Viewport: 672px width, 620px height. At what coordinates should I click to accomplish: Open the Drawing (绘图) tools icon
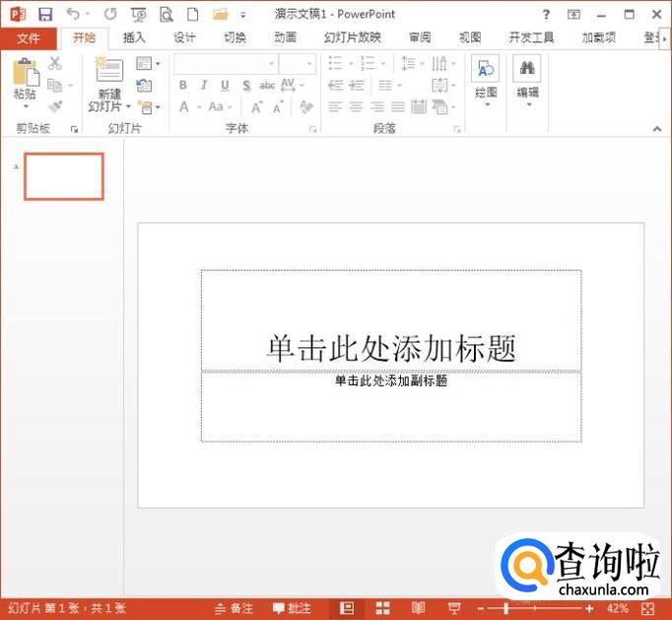pyautogui.click(x=485, y=70)
